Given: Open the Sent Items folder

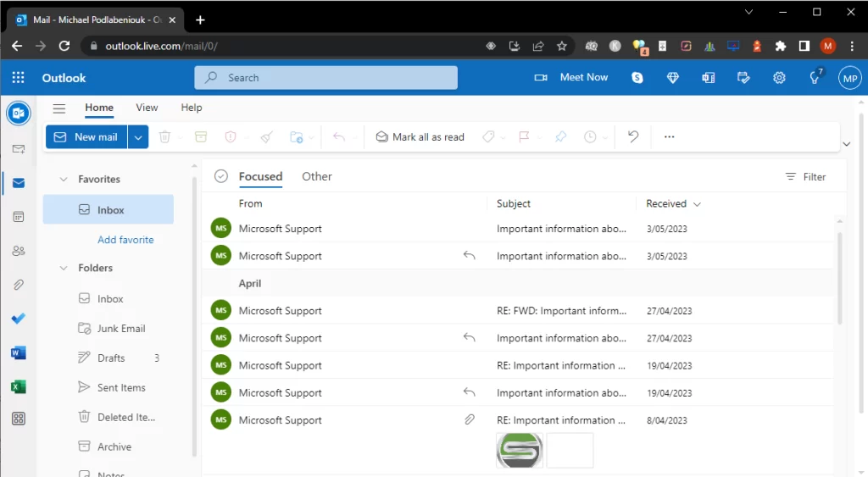Looking at the screenshot, I should (x=113, y=388).
